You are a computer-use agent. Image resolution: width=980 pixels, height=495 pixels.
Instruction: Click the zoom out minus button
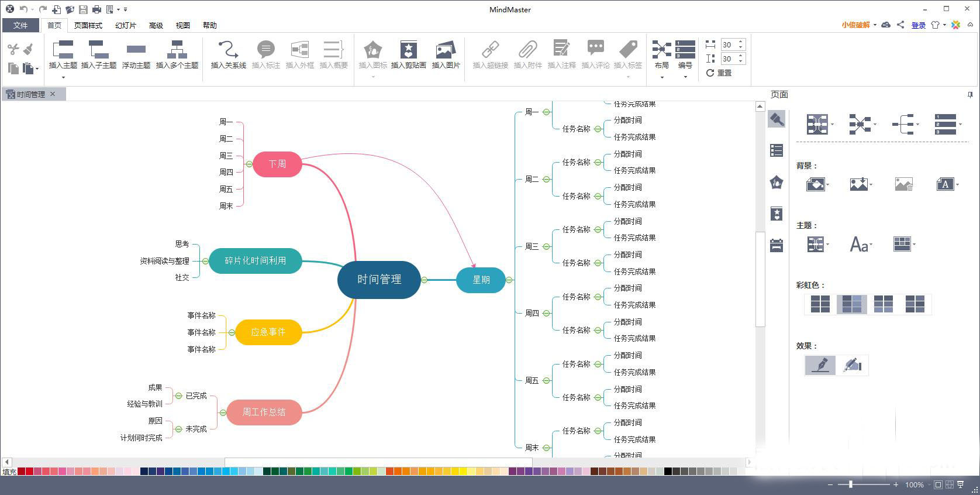click(830, 484)
